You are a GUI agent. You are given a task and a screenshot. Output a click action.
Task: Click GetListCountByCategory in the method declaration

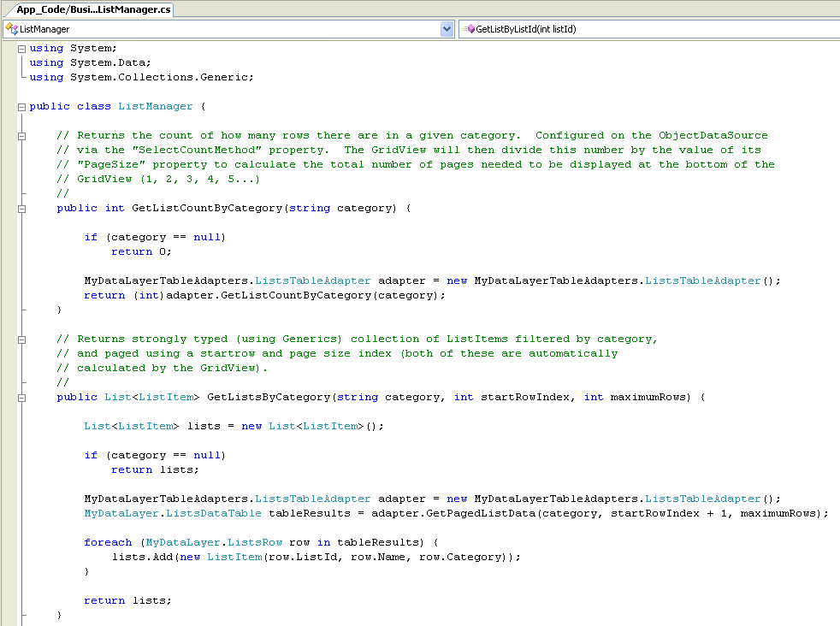(x=207, y=208)
